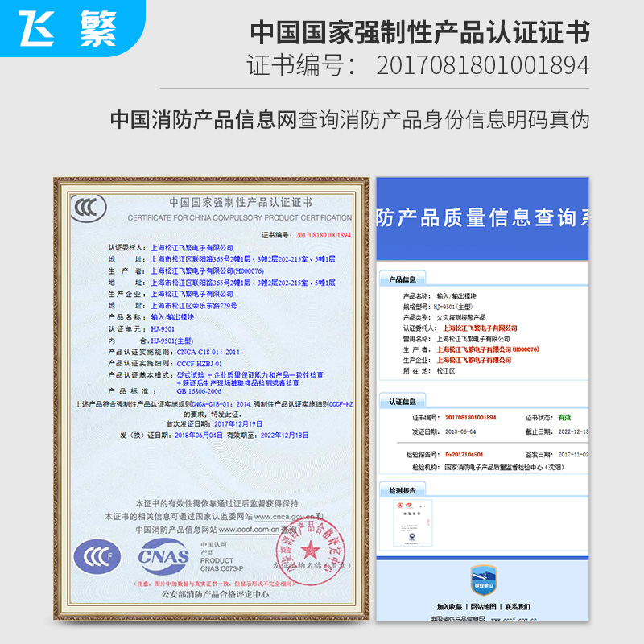Click the 曾用名称 company value
This screenshot has width=644, height=644.
point(473,338)
